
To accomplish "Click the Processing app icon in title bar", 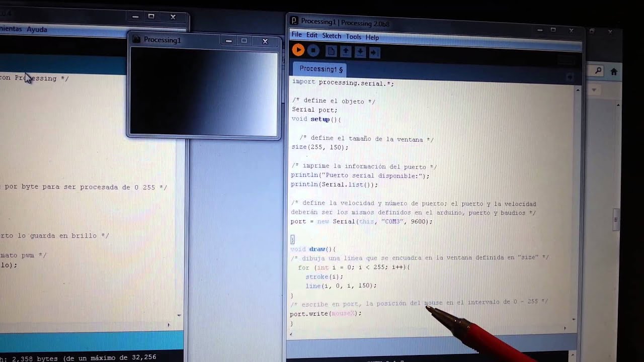I will click(295, 21).
